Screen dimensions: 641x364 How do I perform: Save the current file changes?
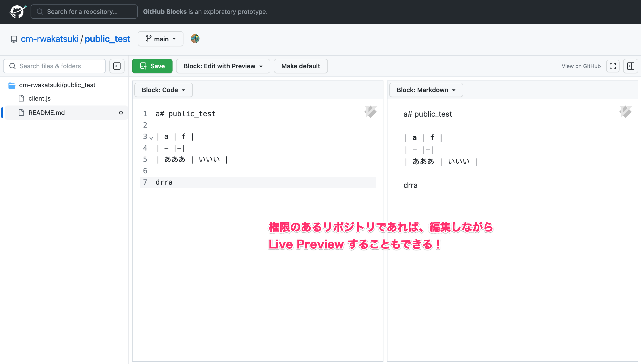[152, 66]
